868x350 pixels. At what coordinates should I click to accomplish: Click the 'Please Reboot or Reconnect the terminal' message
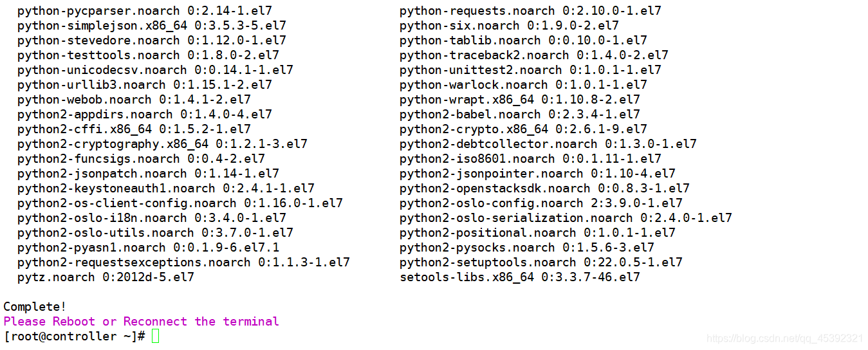point(141,322)
